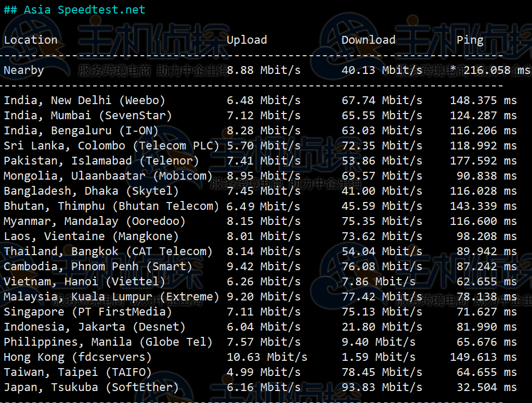Select Mongolia, Ulaanbaatar (Mobicom) entry
The width and height of the screenshot is (532, 403).
[x=108, y=176]
